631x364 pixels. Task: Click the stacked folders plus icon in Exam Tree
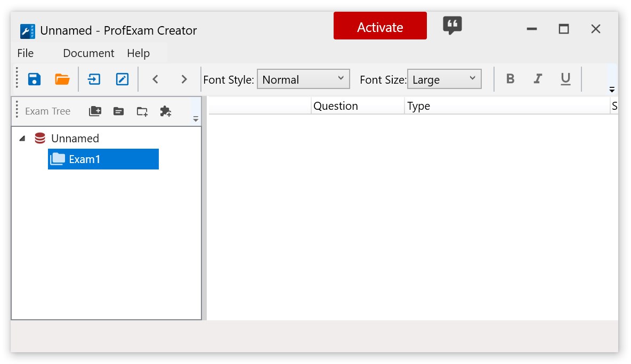click(95, 111)
